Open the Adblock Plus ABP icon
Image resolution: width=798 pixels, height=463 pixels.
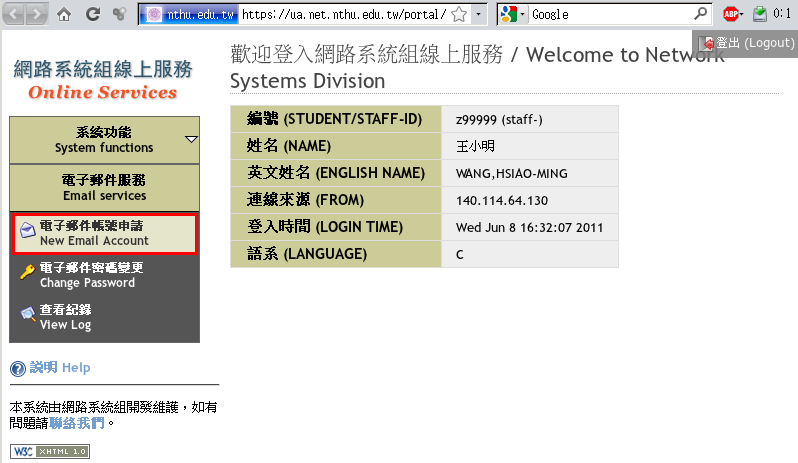pyautogui.click(x=731, y=14)
